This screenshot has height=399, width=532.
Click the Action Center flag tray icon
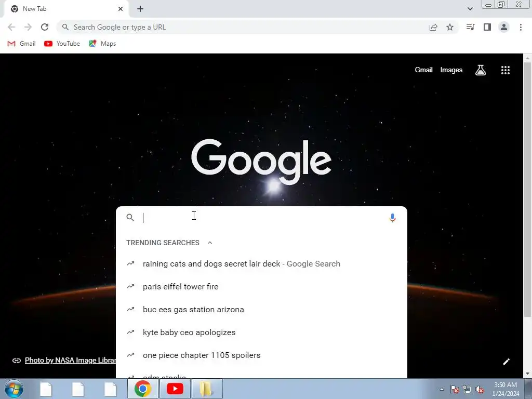point(455,390)
